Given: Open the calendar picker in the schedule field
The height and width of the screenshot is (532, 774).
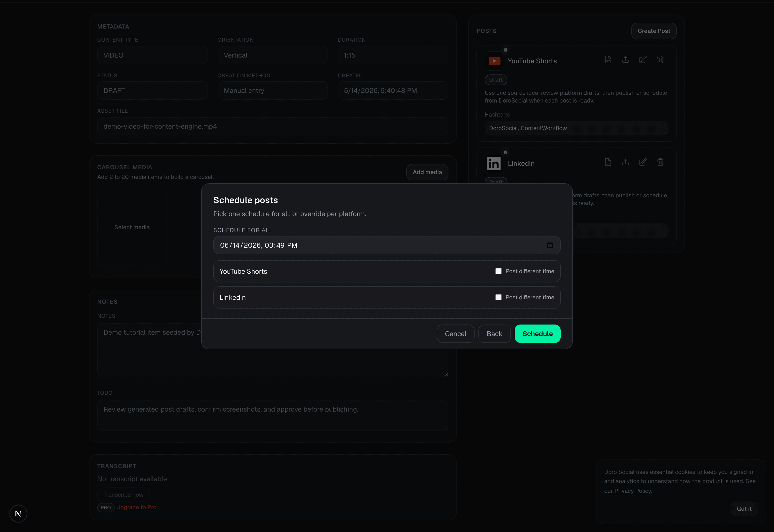Looking at the screenshot, I should pyautogui.click(x=550, y=245).
